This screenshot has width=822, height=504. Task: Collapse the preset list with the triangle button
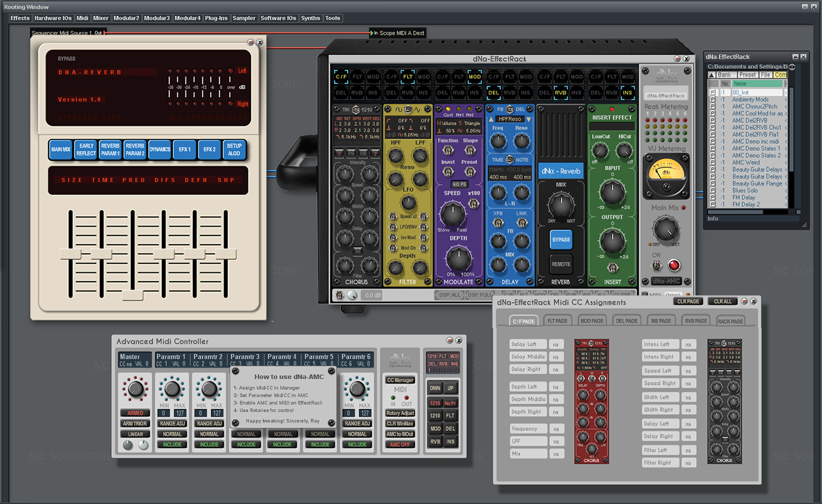(x=711, y=75)
